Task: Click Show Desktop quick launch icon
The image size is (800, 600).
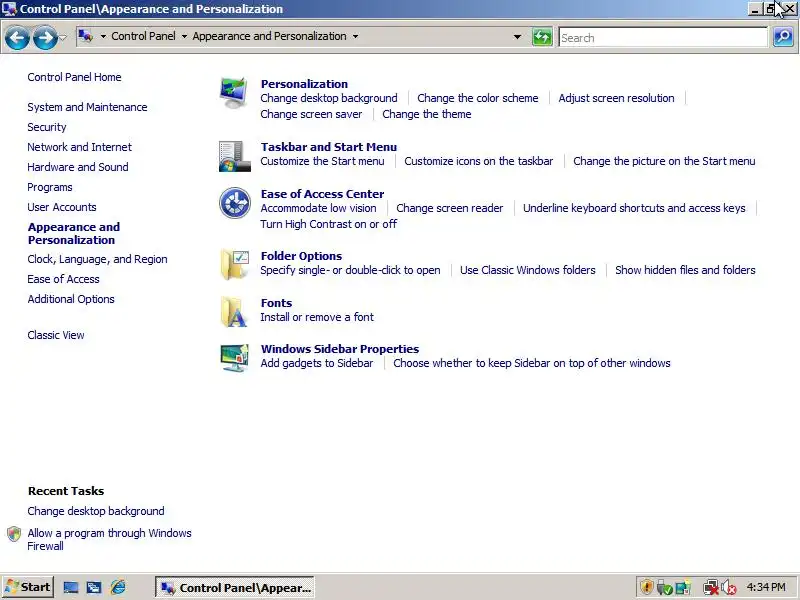Action: [70, 587]
